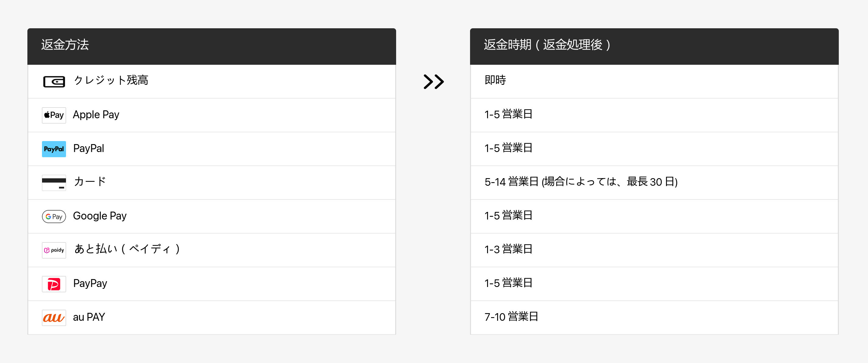Click the credit card icon

tap(54, 182)
